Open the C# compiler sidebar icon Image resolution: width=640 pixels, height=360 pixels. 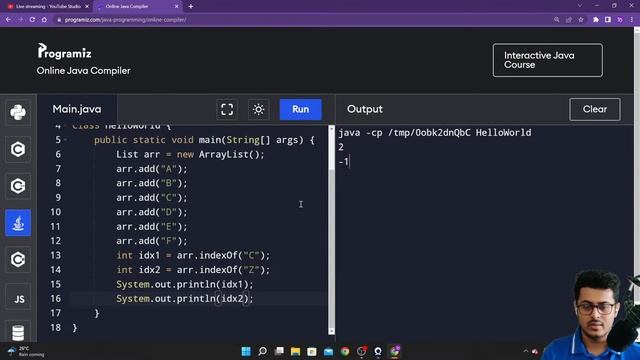(18, 260)
